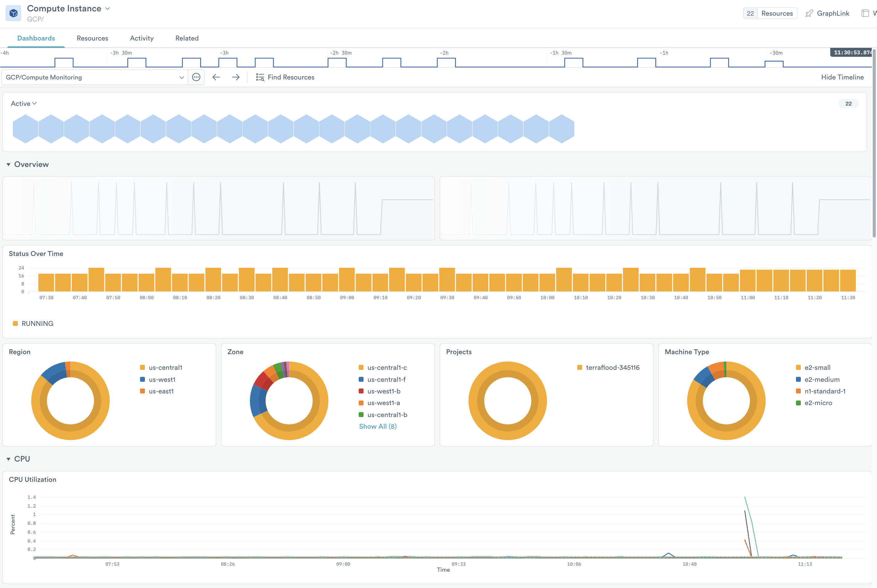Click the right Overview sparkline chart
Screen dimensions: 877x588
click(x=656, y=208)
